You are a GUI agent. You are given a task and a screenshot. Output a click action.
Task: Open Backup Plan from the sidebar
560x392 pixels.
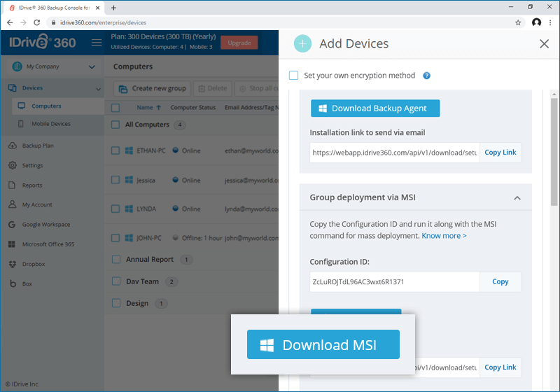[x=38, y=146]
